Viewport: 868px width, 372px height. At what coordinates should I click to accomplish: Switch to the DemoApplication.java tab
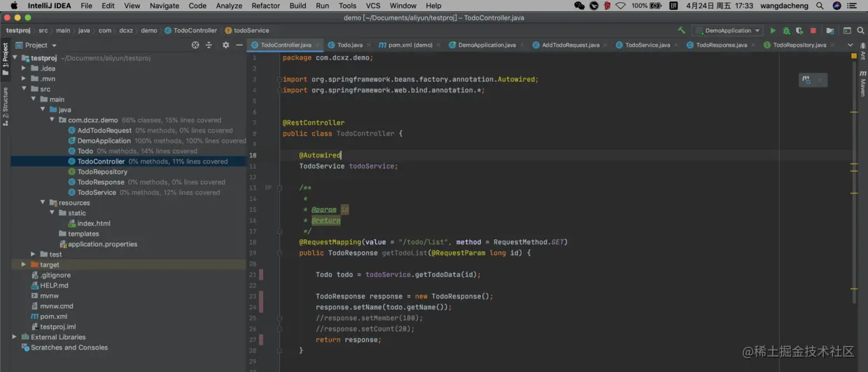[x=486, y=45]
